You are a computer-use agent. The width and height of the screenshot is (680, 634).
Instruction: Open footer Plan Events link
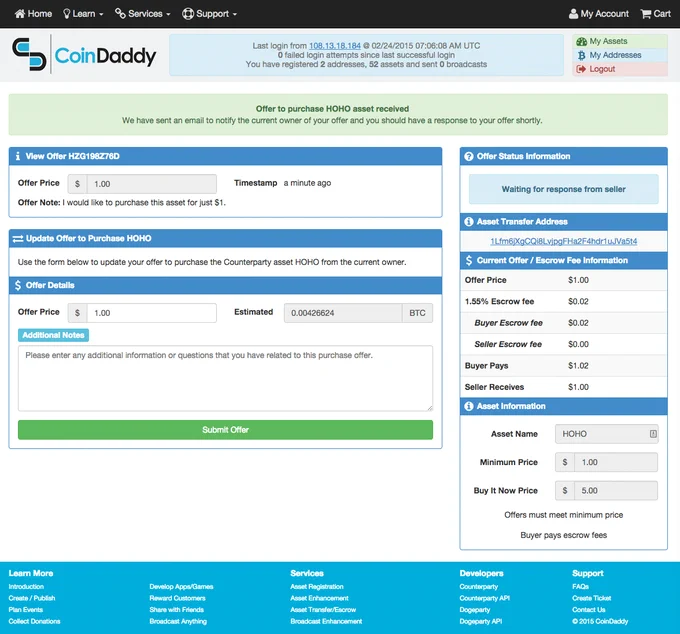coord(26,610)
